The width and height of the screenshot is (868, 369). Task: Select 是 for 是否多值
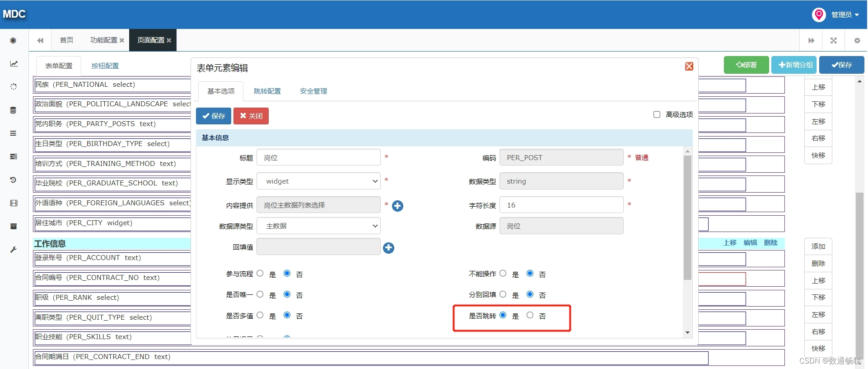pyautogui.click(x=260, y=315)
